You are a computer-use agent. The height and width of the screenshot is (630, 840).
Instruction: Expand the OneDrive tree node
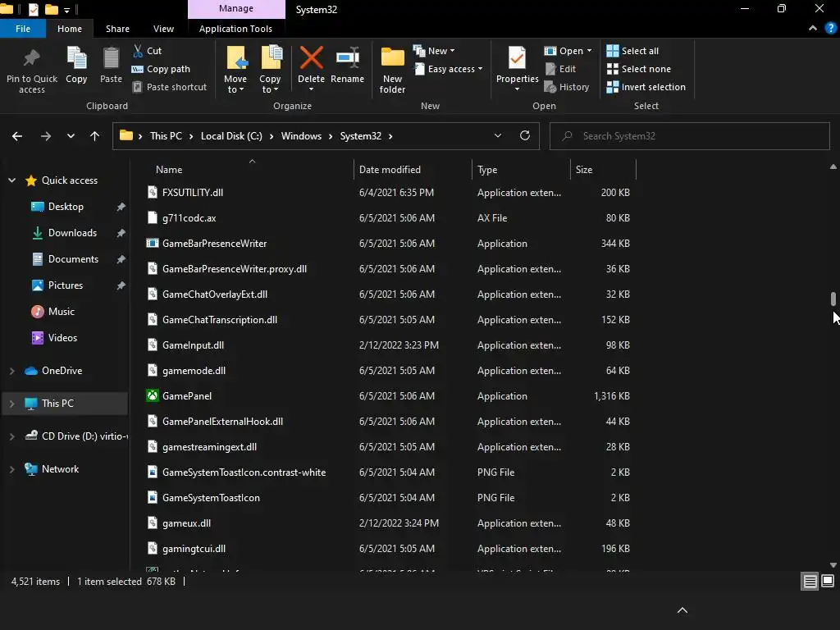coord(11,371)
